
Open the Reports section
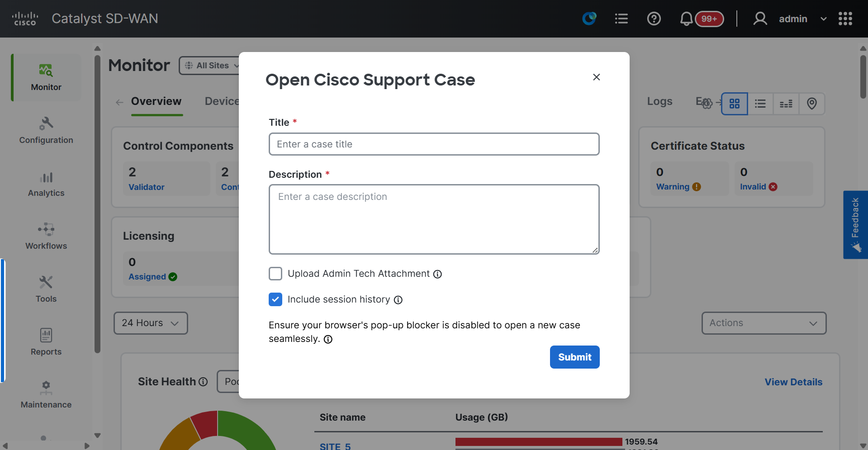(46, 342)
